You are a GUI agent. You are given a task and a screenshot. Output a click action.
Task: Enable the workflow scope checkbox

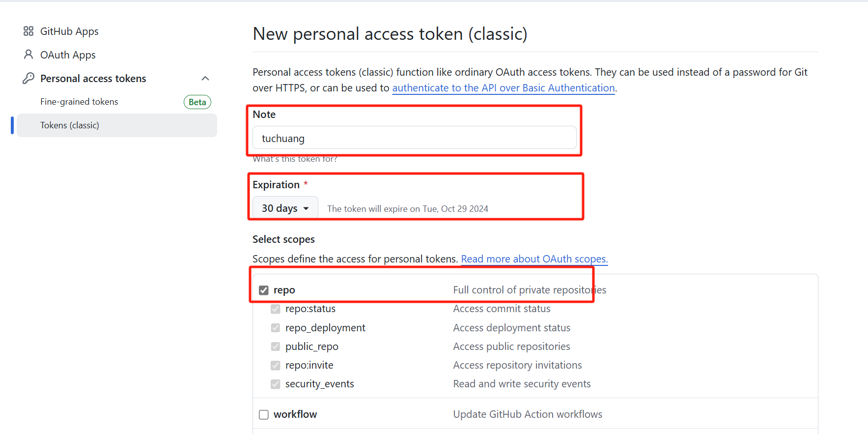264,415
